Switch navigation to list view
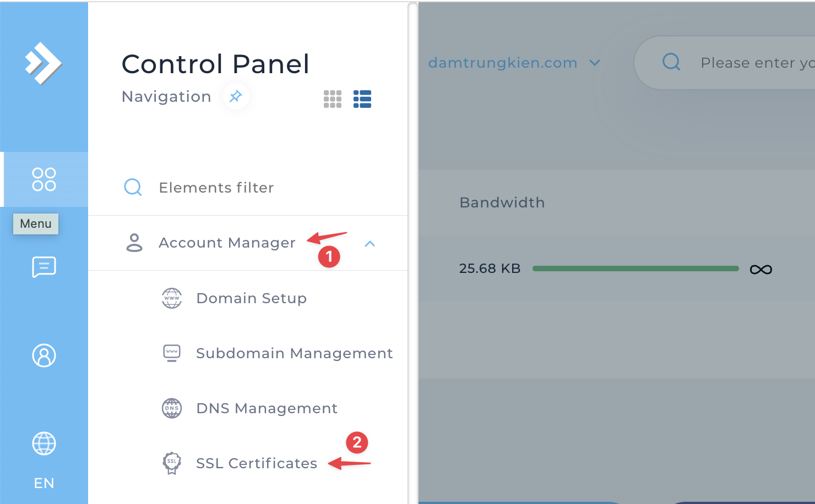 pos(362,99)
